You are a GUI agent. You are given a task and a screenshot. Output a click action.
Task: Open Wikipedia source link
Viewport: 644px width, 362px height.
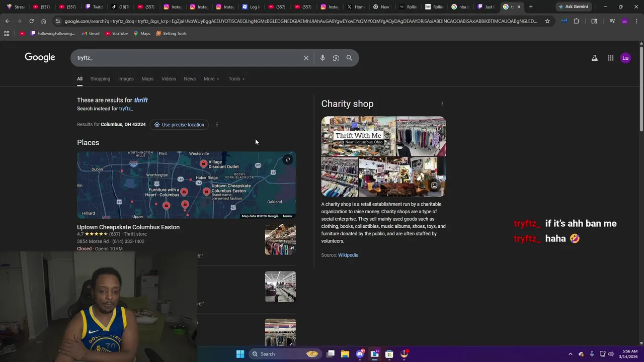click(x=348, y=255)
